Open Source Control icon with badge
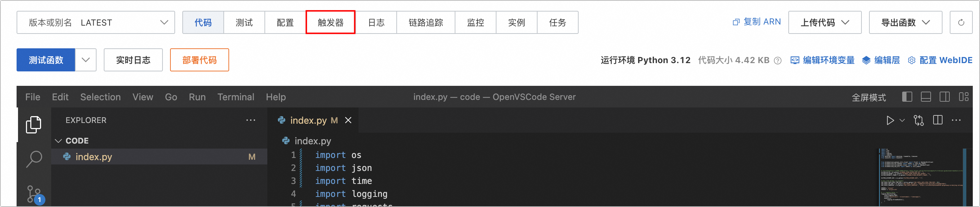Viewport: 980px width, 207px height. pos(35,195)
